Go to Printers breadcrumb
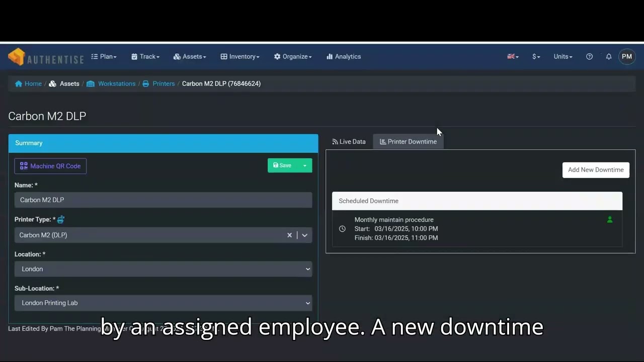This screenshot has width=644, height=362. click(x=158, y=84)
